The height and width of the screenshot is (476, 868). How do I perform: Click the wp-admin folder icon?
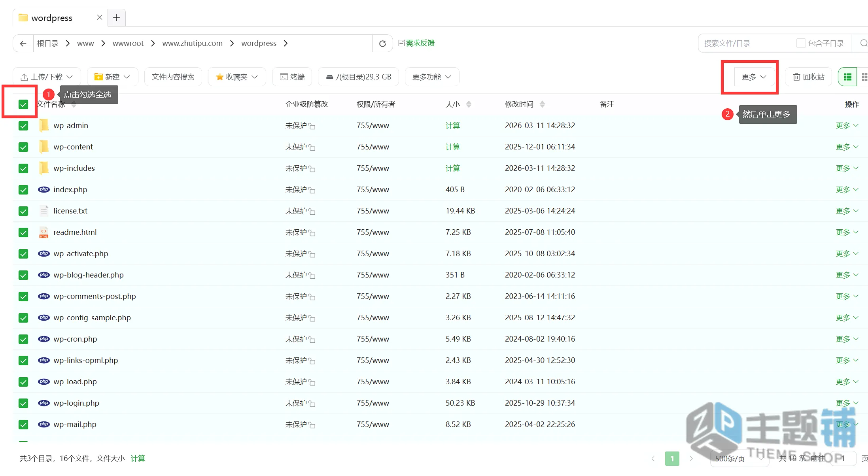click(x=44, y=125)
